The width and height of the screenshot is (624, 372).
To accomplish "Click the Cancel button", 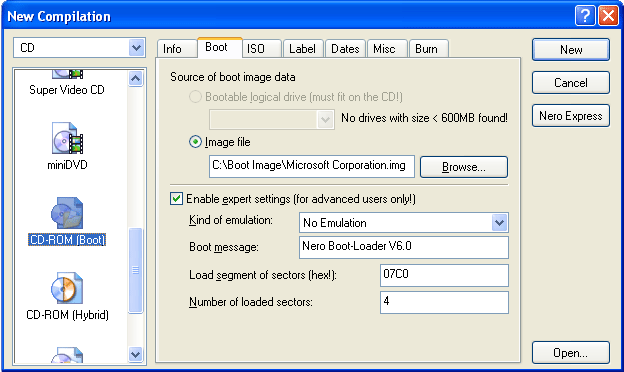I will point(571,83).
